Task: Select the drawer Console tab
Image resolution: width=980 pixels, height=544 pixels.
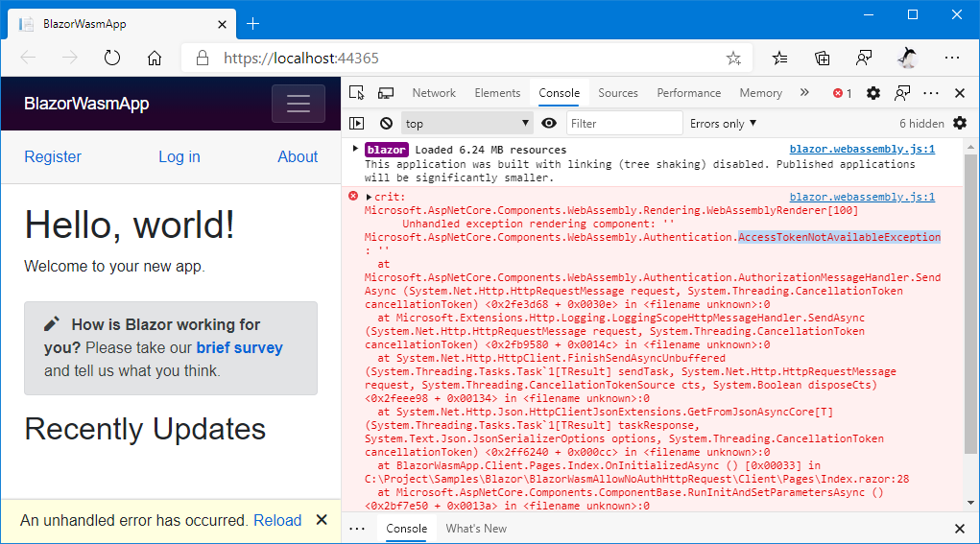Action: click(406, 529)
